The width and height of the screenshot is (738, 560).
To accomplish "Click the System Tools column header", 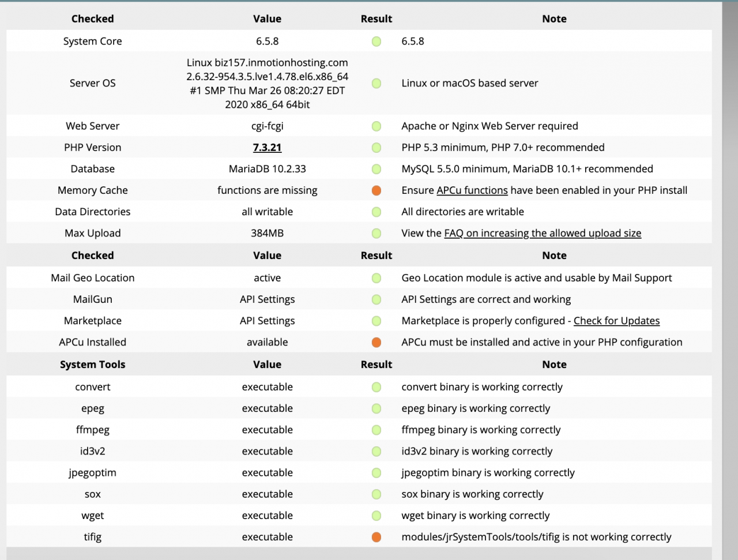I will (92, 365).
